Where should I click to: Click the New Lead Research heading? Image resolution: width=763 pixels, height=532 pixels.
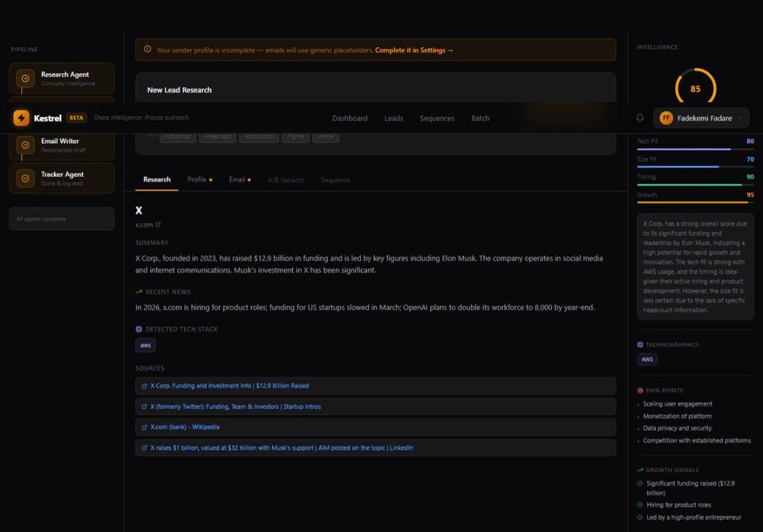[179, 90]
